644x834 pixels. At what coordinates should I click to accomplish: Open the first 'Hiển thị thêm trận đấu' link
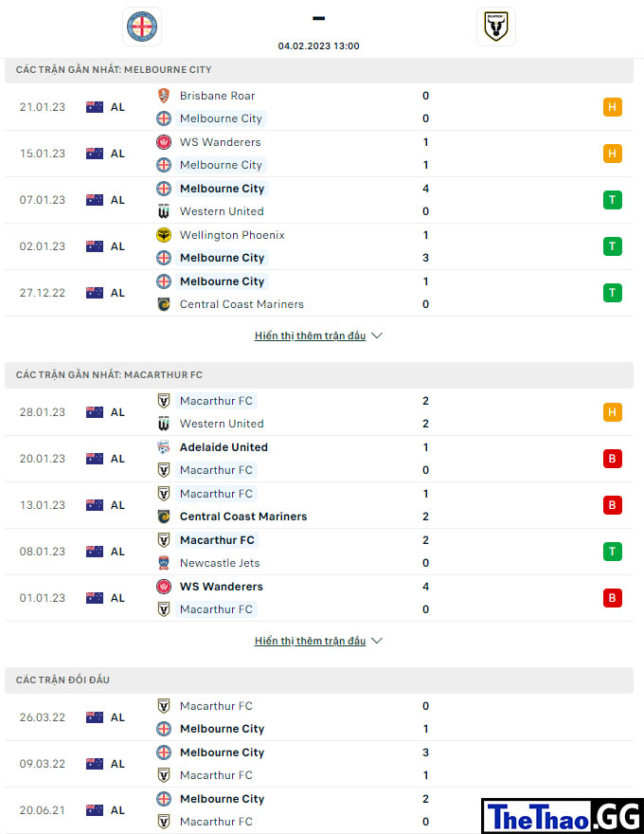311,335
